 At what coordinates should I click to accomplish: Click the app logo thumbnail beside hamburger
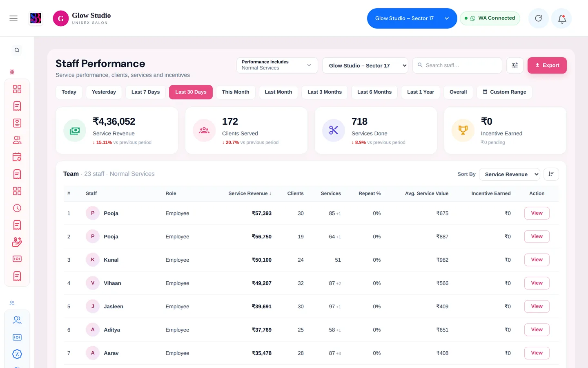click(36, 18)
